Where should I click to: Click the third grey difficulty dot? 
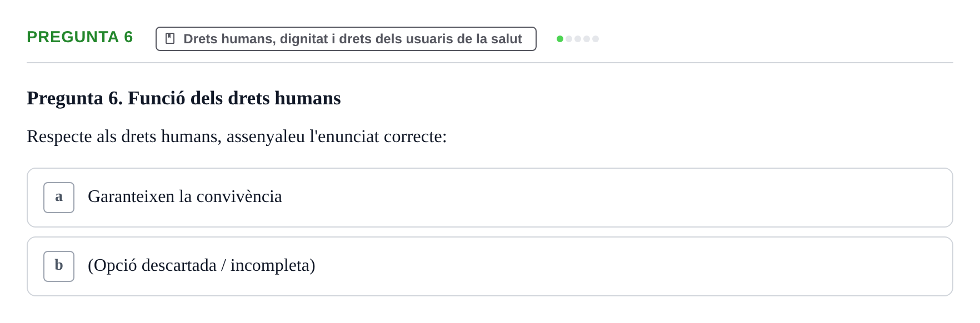[x=578, y=39]
